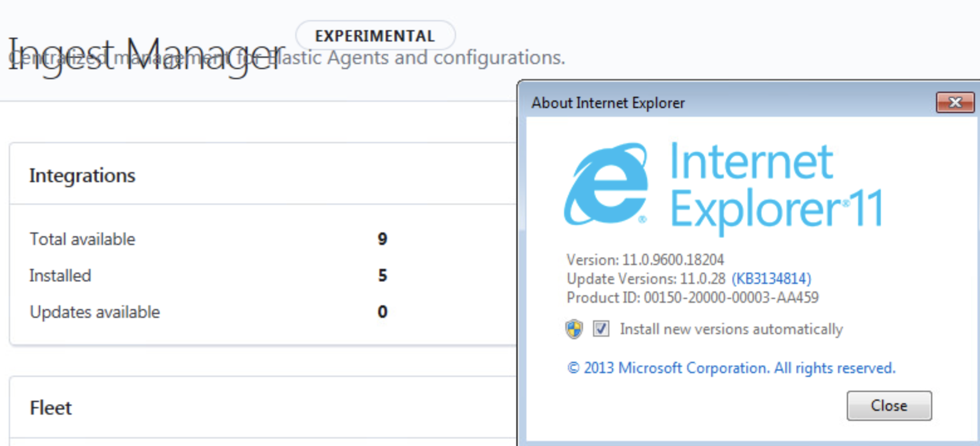This screenshot has height=446, width=980.
Task: Open the KB3134814 update link
Action: pyautogui.click(x=771, y=278)
